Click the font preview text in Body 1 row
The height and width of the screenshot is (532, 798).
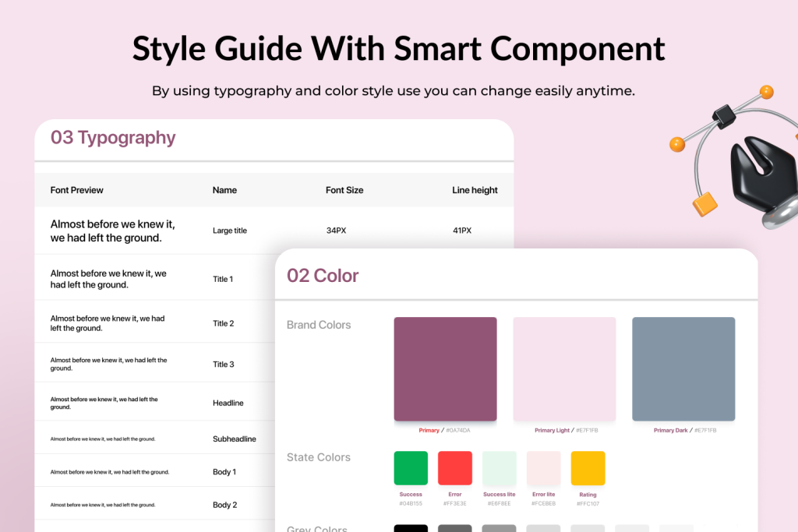[x=109, y=472]
